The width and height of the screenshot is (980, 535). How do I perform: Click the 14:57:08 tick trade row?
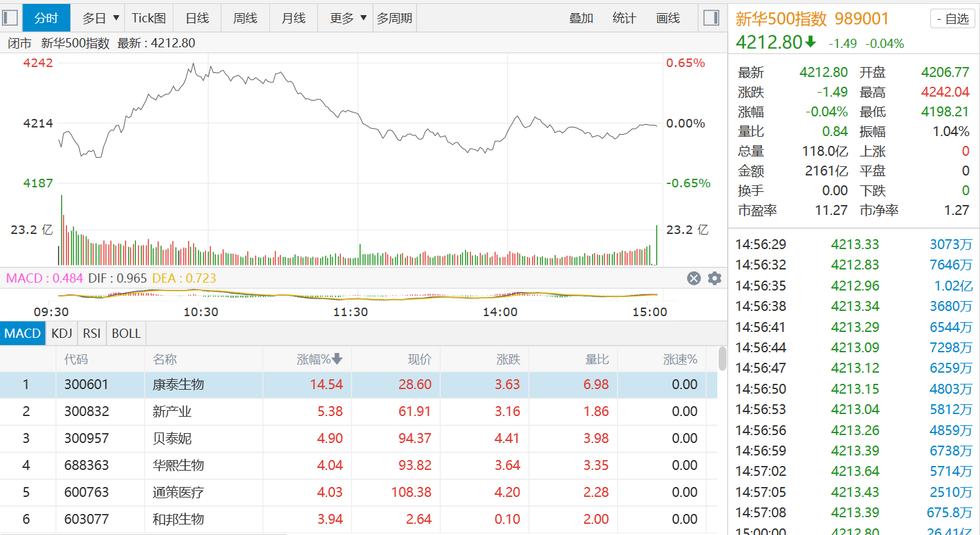coord(853,513)
